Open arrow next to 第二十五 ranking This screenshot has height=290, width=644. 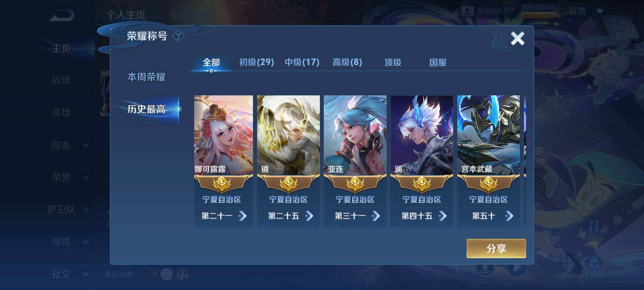click(309, 216)
